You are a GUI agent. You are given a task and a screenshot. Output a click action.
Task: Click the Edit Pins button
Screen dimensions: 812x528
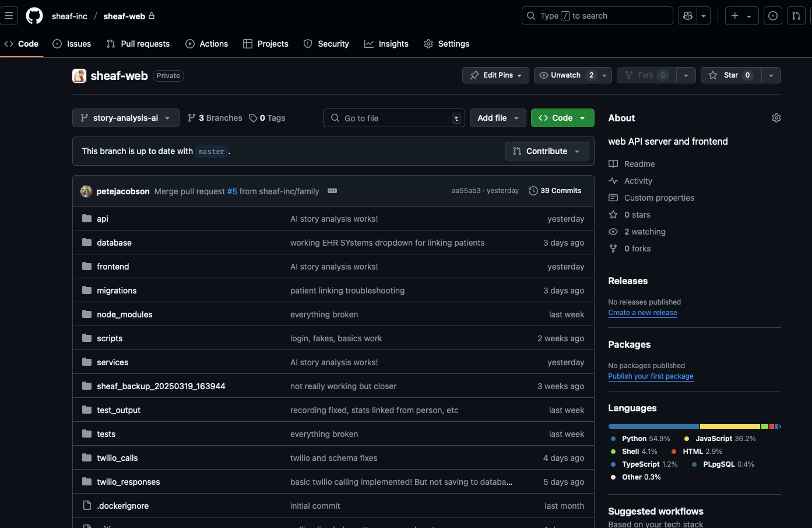coord(495,75)
